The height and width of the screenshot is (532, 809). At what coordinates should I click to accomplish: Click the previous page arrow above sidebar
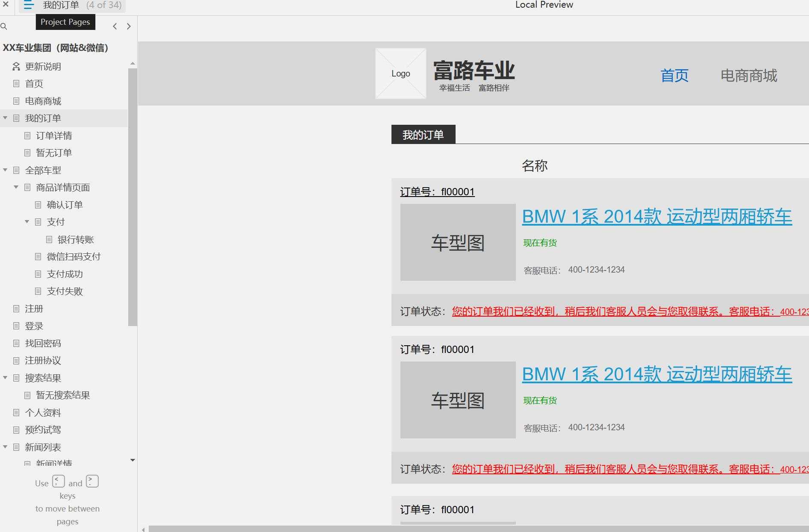tap(115, 26)
